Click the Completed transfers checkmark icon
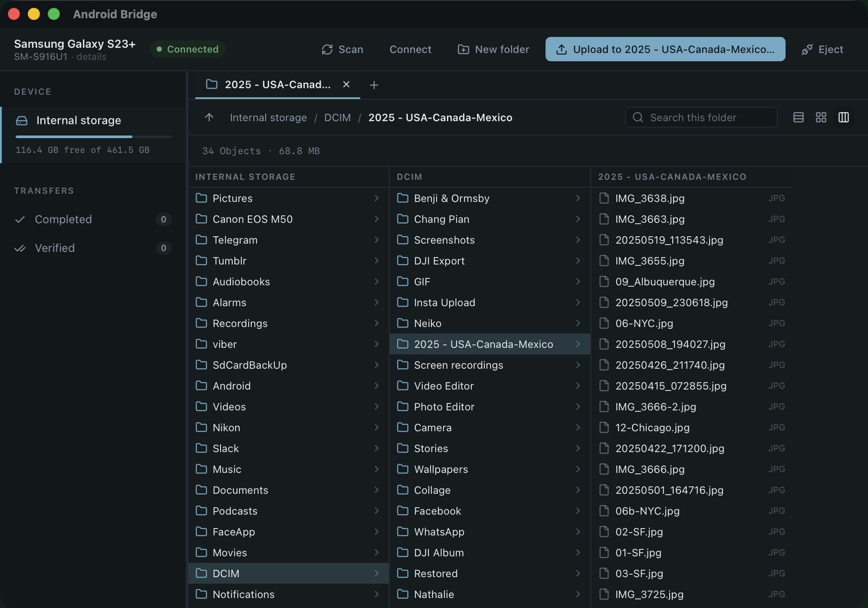The height and width of the screenshot is (608, 868). tap(20, 219)
